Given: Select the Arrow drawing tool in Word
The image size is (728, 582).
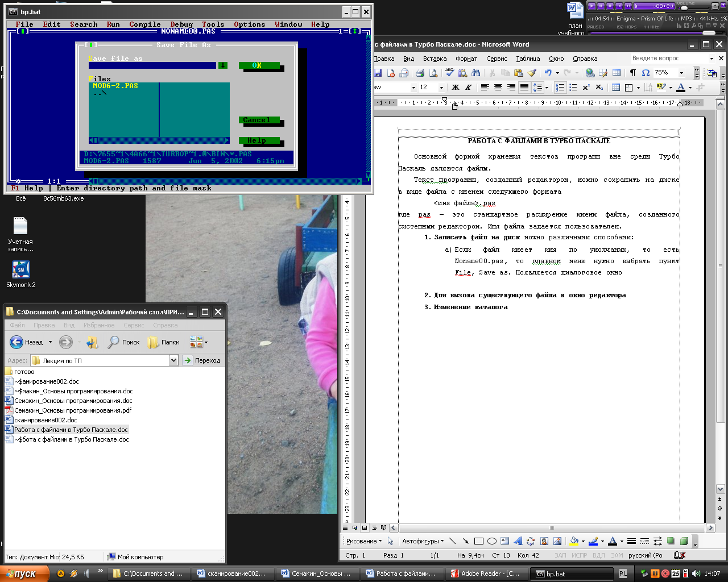Looking at the screenshot, I should tap(465, 541).
